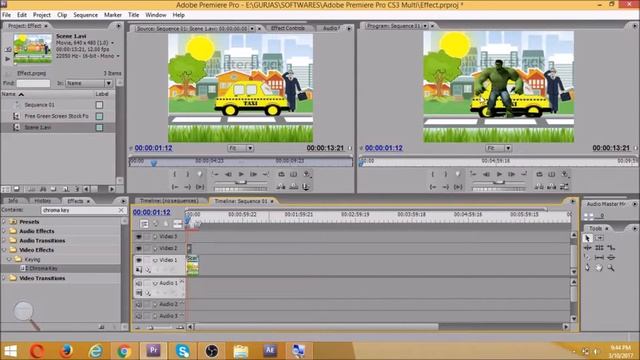Play the Source monitor clip
This screenshot has height=360, width=640.
(x=241, y=174)
